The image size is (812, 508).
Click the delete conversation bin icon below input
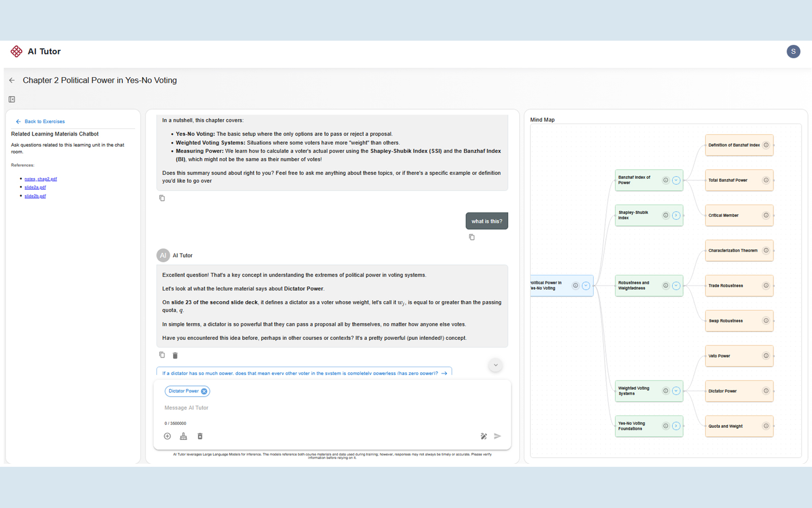coord(200,436)
